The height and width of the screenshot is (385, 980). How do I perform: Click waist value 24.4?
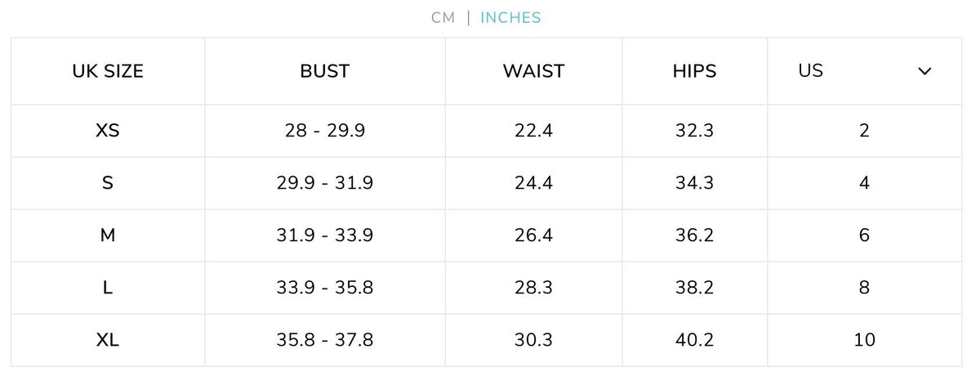click(533, 183)
